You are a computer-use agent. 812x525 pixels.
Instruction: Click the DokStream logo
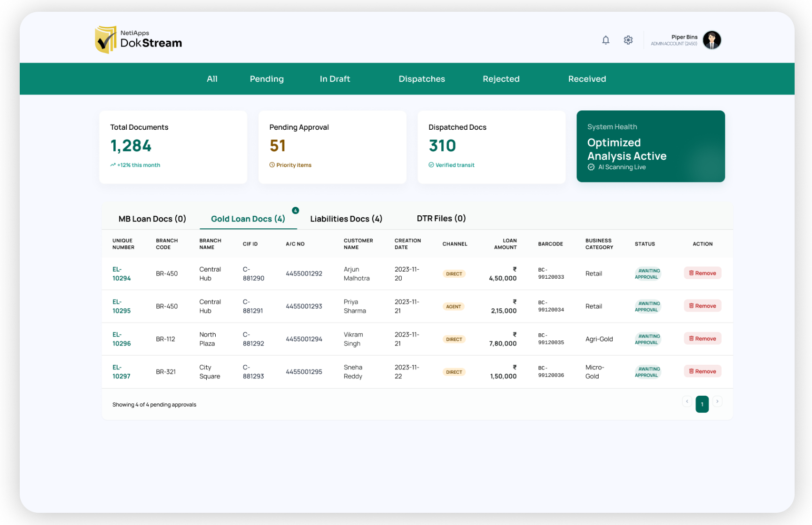138,39
